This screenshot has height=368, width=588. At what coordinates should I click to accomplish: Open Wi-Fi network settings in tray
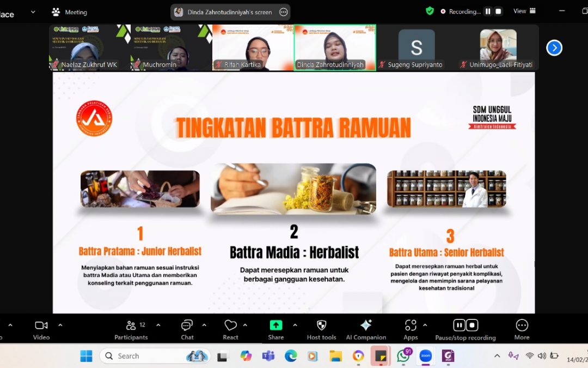pos(530,356)
